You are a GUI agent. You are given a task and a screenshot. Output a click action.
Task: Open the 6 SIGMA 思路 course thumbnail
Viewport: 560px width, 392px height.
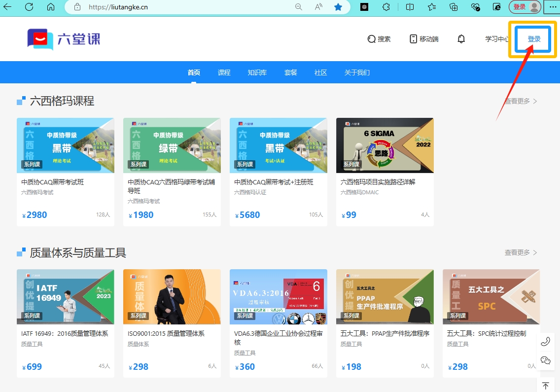tap(385, 145)
